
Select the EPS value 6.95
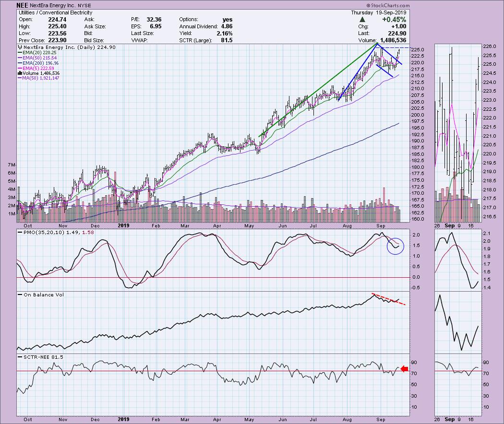[x=156, y=26]
